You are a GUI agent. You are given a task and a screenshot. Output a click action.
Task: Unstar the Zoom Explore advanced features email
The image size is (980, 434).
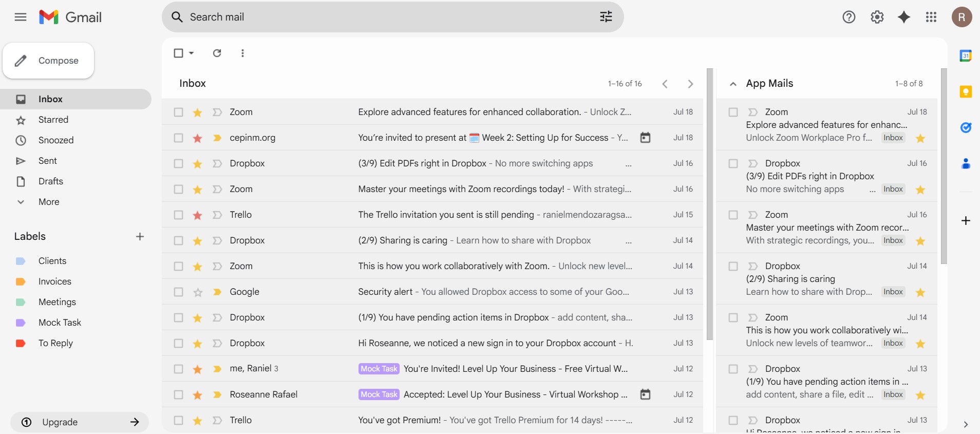pos(198,112)
